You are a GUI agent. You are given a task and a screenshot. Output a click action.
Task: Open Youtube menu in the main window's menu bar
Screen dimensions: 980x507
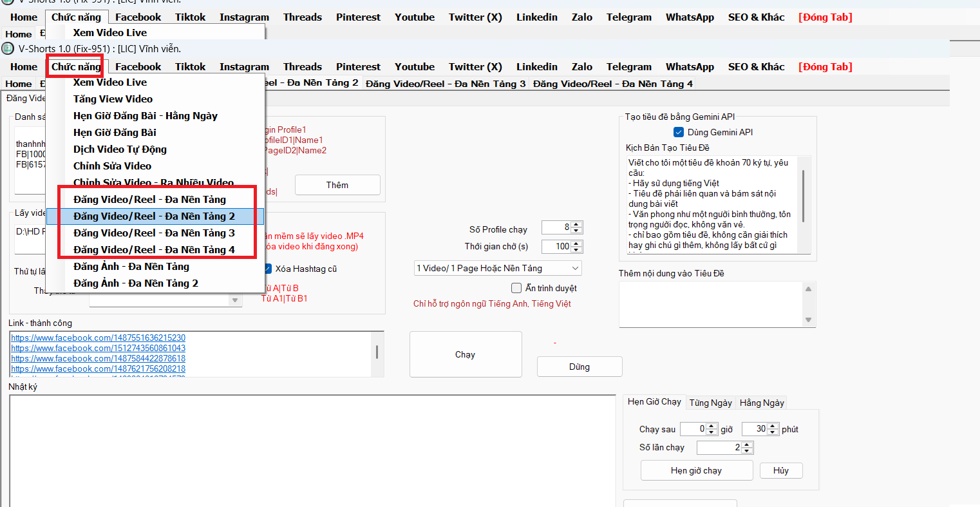click(415, 67)
